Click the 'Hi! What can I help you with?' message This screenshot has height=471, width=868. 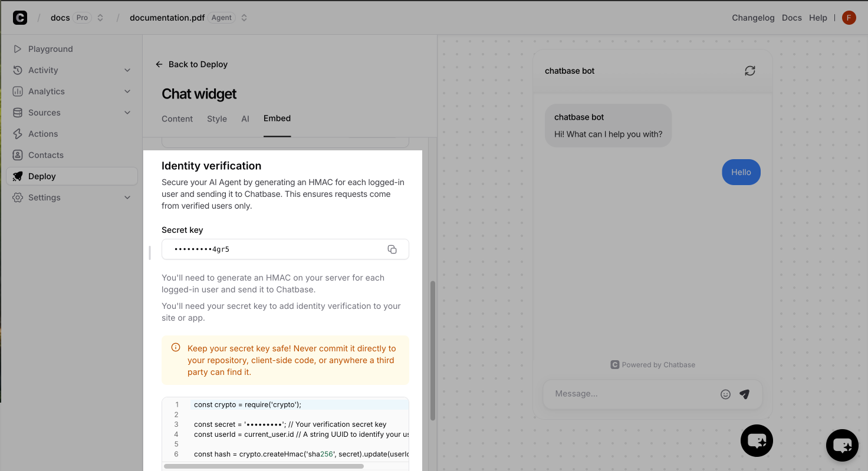(609, 134)
